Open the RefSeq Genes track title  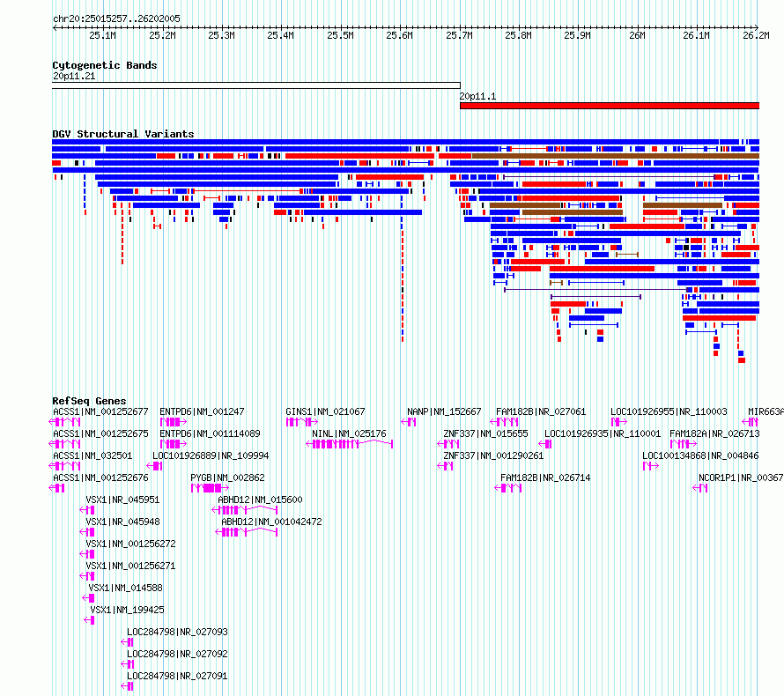coord(89,401)
